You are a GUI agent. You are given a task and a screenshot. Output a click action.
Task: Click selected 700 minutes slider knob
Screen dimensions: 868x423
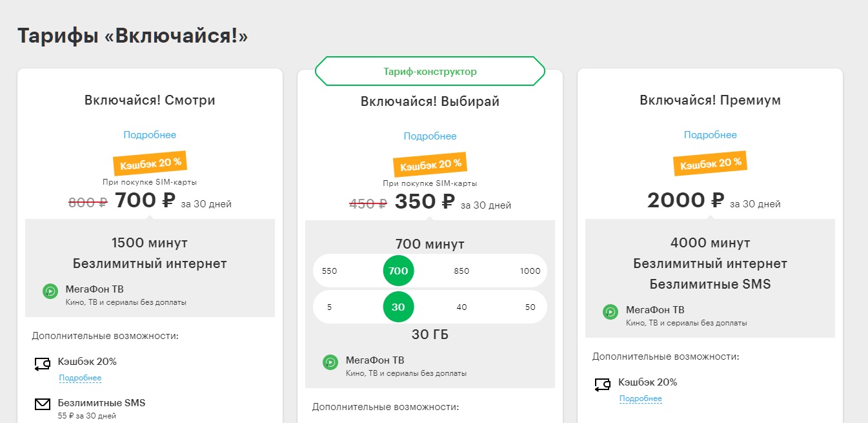[x=398, y=271]
